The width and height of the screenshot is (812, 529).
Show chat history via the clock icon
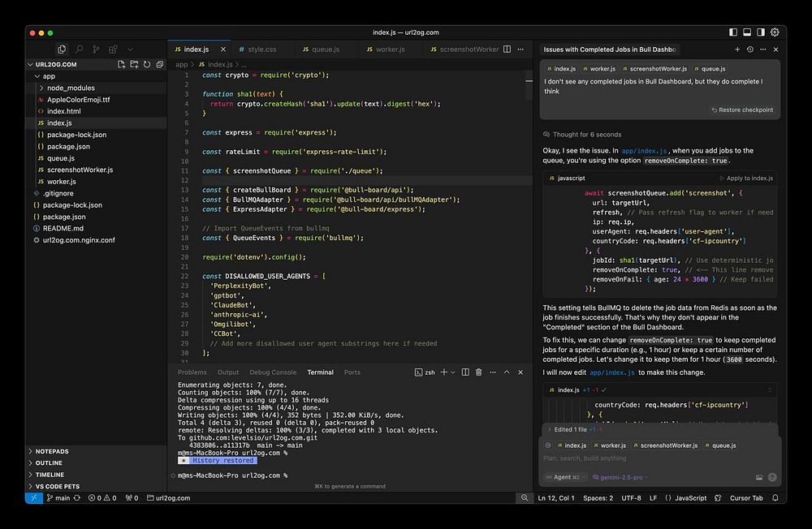coord(749,49)
